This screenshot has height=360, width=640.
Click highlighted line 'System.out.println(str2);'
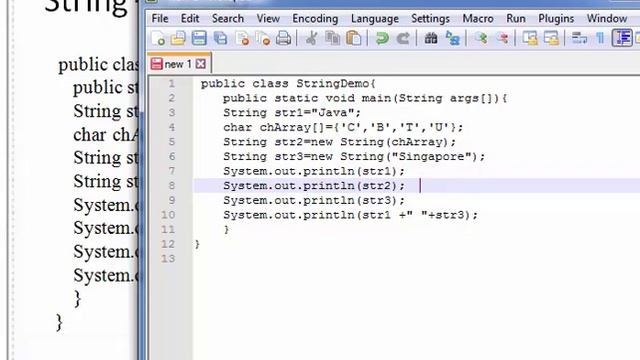tap(314, 186)
